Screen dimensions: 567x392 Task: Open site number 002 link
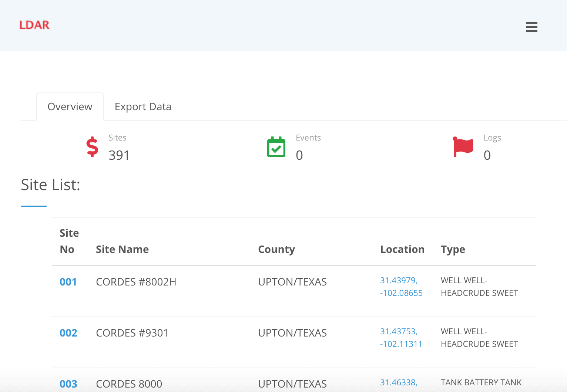(x=68, y=333)
